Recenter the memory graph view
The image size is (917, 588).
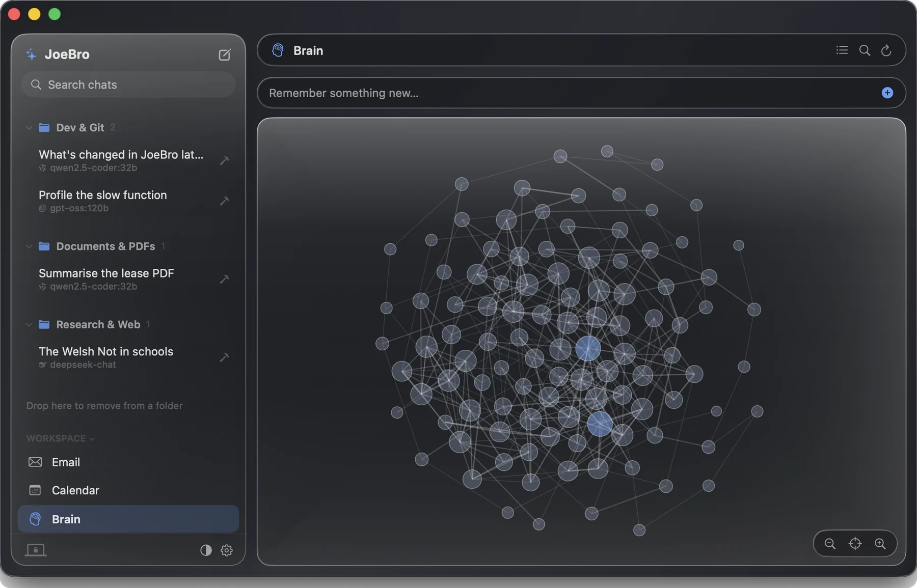point(855,544)
